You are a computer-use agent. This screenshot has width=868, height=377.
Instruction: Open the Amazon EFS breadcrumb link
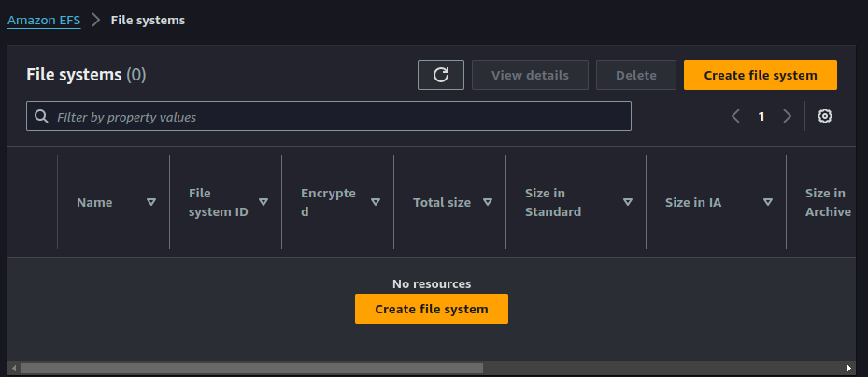tap(44, 21)
